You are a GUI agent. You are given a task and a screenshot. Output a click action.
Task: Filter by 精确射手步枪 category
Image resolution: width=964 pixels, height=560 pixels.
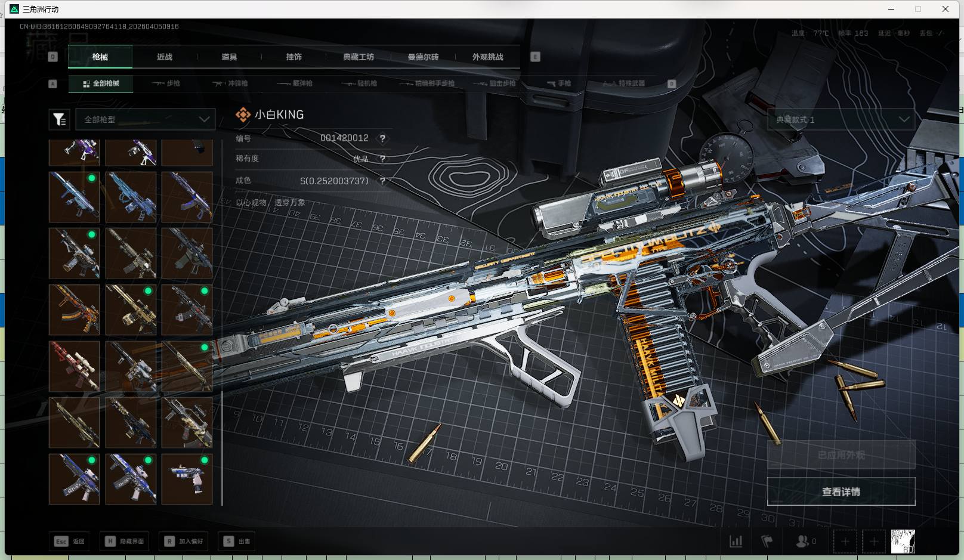427,83
